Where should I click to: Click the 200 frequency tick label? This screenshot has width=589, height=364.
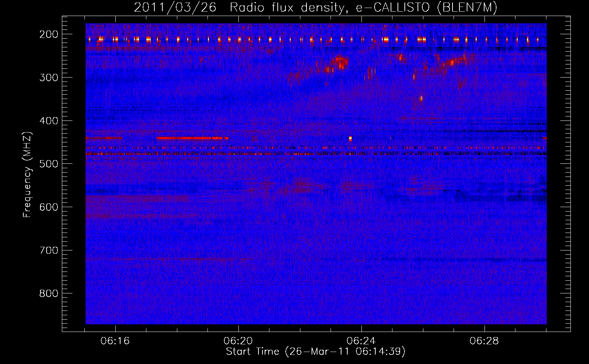(x=49, y=34)
